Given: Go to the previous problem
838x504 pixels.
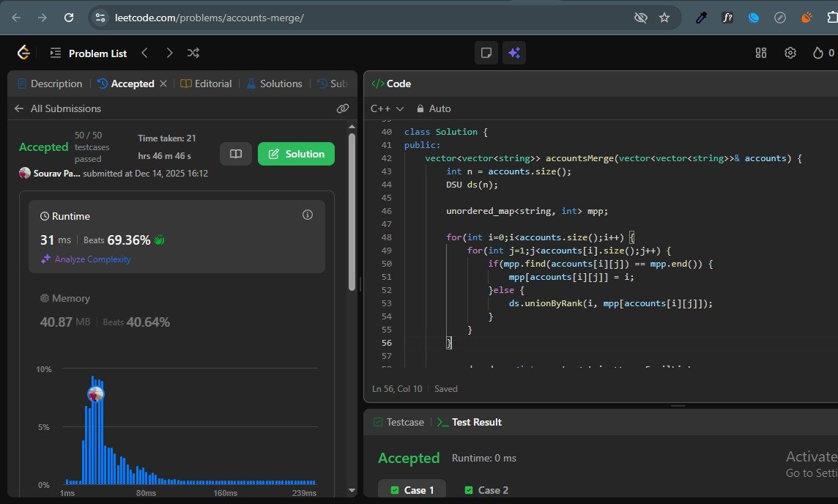Looking at the screenshot, I should coord(144,52).
